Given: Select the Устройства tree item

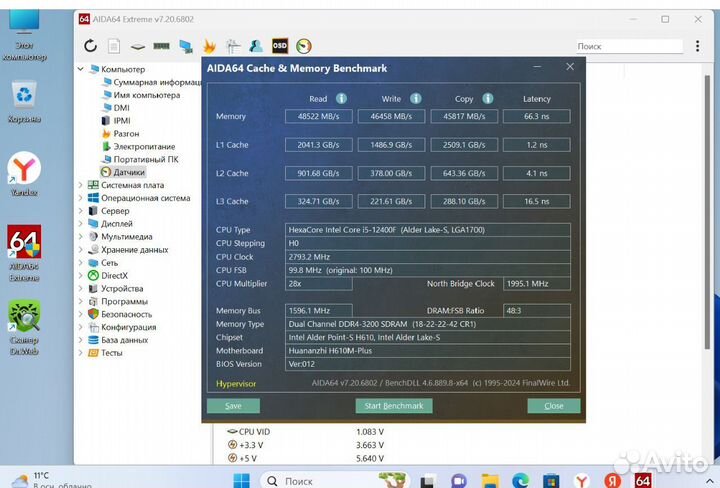Looking at the screenshot, I should pyautogui.click(x=116, y=288).
